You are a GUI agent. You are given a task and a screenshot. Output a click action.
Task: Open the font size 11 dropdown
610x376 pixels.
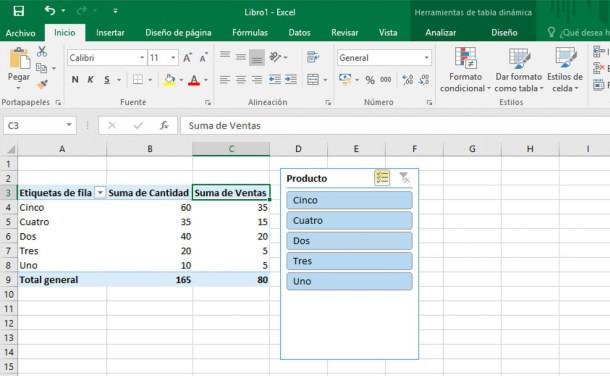[173, 58]
